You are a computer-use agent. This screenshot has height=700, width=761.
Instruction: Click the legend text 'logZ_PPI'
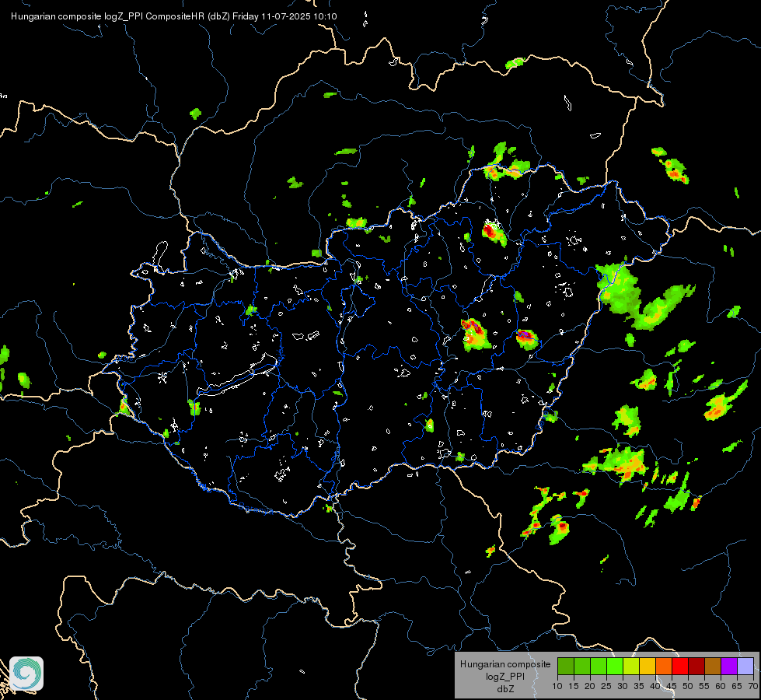coord(505,676)
